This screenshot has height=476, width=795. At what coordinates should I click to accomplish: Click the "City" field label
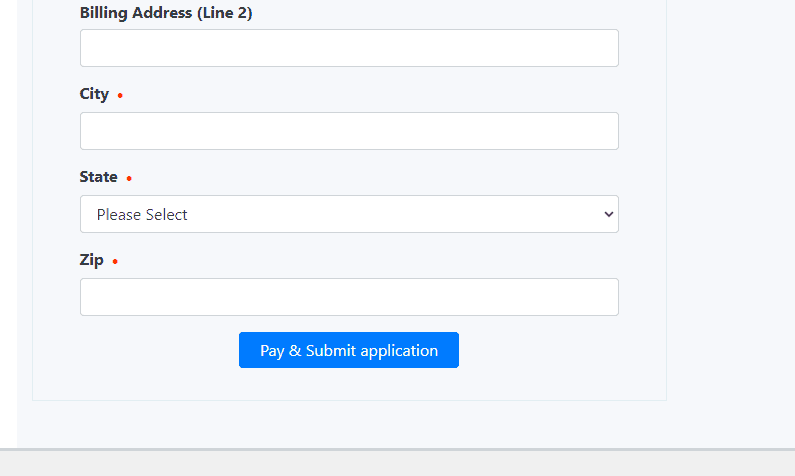(x=94, y=94)
